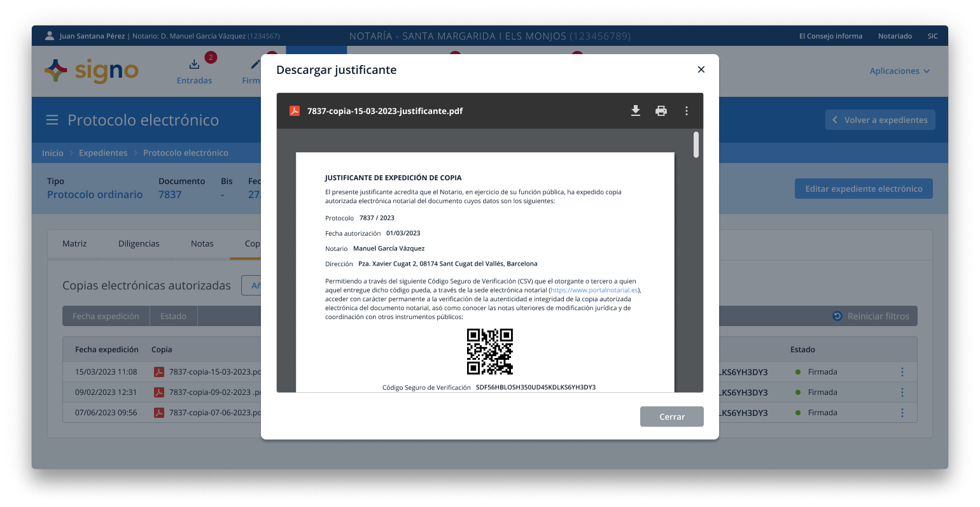Open the hamburger menu beside Protocolo electrónico
Viewport: 980px width, 507px height.
[x=52, y=120]
